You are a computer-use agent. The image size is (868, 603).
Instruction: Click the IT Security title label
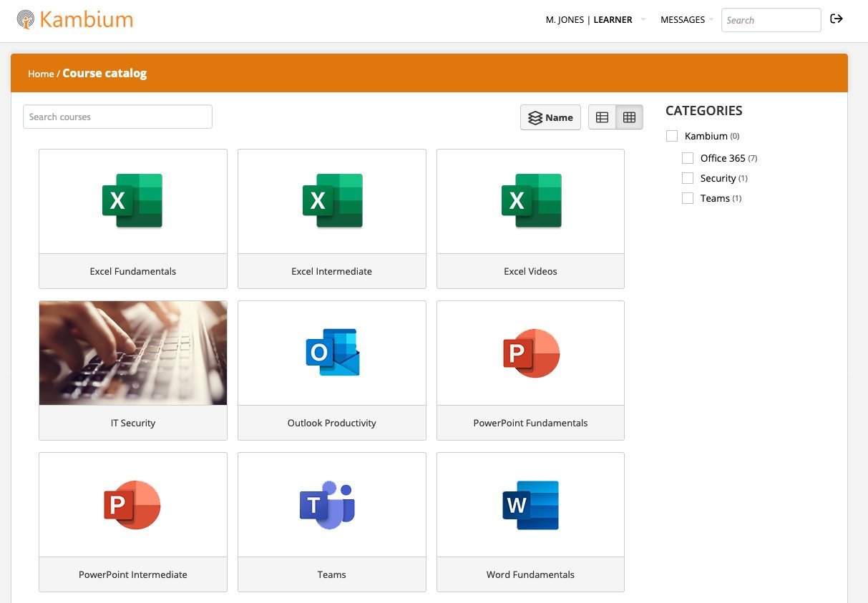[x=133, y=423]
